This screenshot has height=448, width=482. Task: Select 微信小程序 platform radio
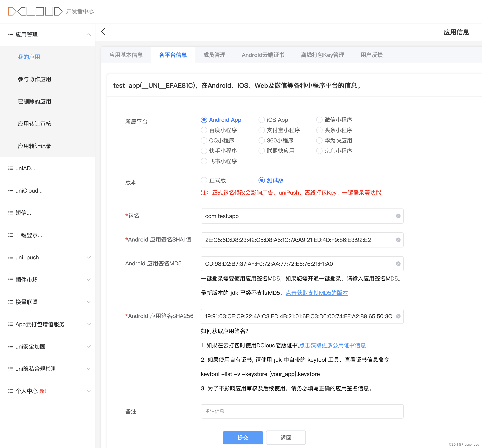click(319, 120)
